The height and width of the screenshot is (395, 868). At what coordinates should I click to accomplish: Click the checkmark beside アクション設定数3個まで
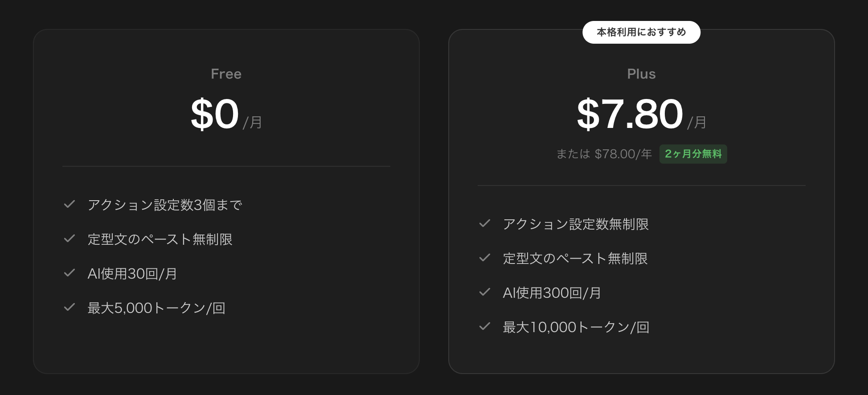point(70,205)
